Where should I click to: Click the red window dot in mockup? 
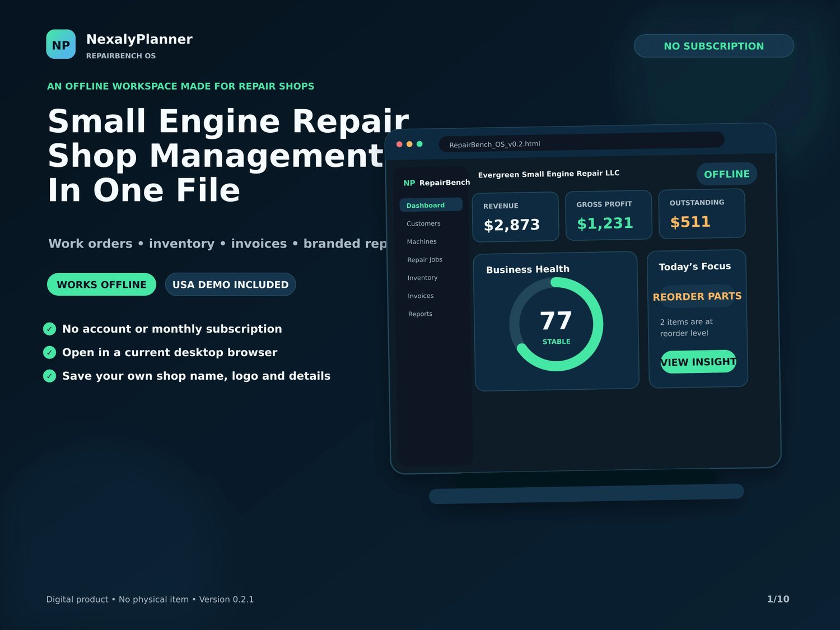click(x=399, y=144)
